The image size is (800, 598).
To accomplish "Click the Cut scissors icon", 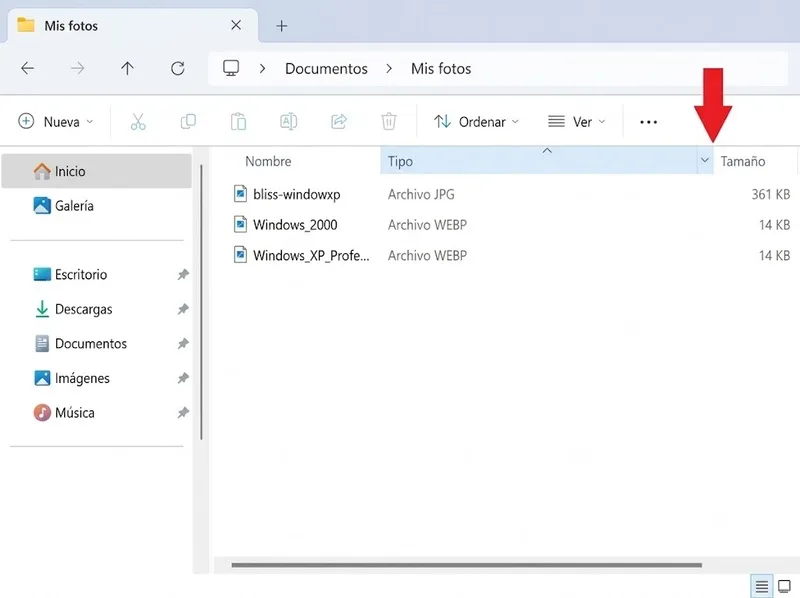I will click(138, 122).
